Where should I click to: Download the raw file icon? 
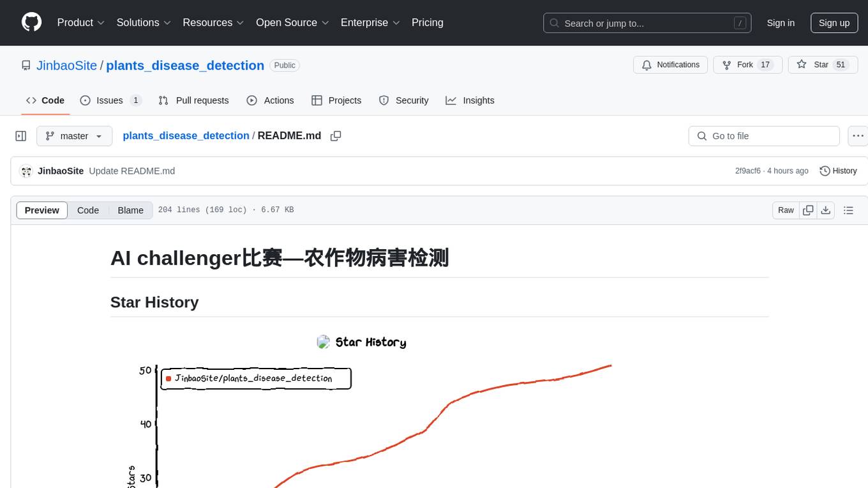point(826,210)
